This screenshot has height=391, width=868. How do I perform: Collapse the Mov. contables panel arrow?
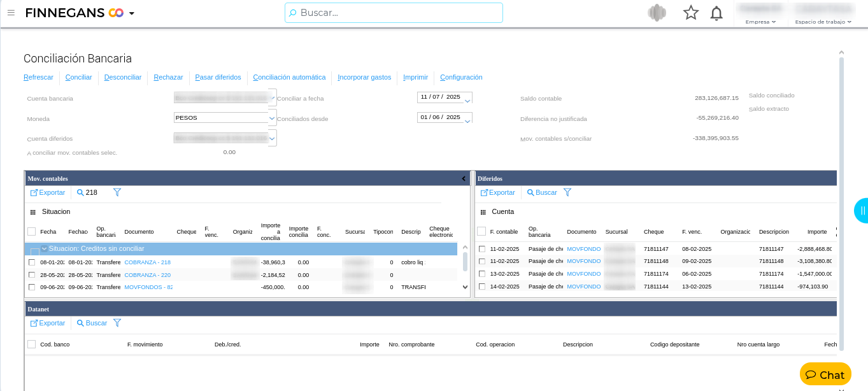click(x=464, y=179)
